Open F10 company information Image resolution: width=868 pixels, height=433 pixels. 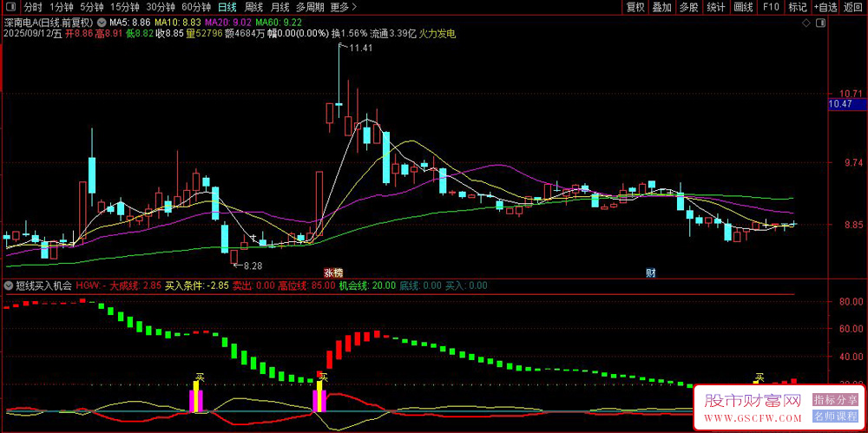tap(771, 7)
